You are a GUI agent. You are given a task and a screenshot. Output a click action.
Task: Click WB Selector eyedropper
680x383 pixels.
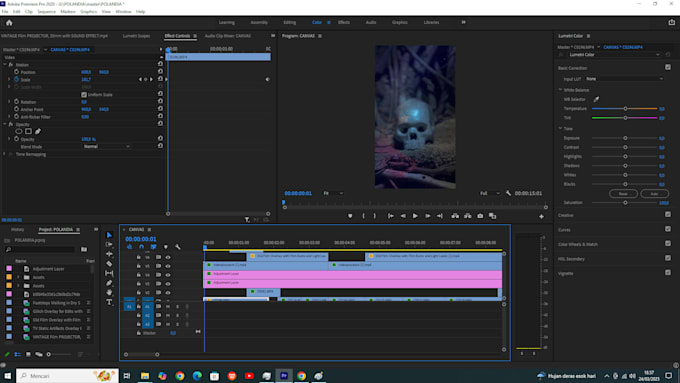tap(596, 99)
